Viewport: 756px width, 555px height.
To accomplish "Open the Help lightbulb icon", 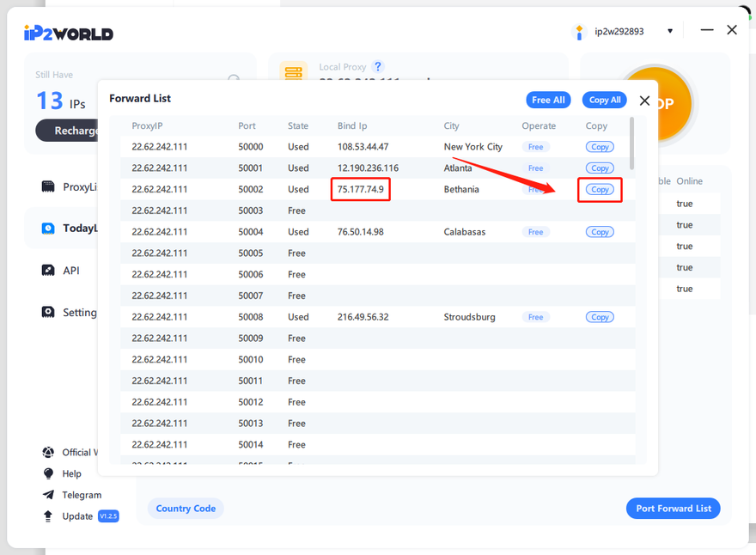I will [48, 473].
